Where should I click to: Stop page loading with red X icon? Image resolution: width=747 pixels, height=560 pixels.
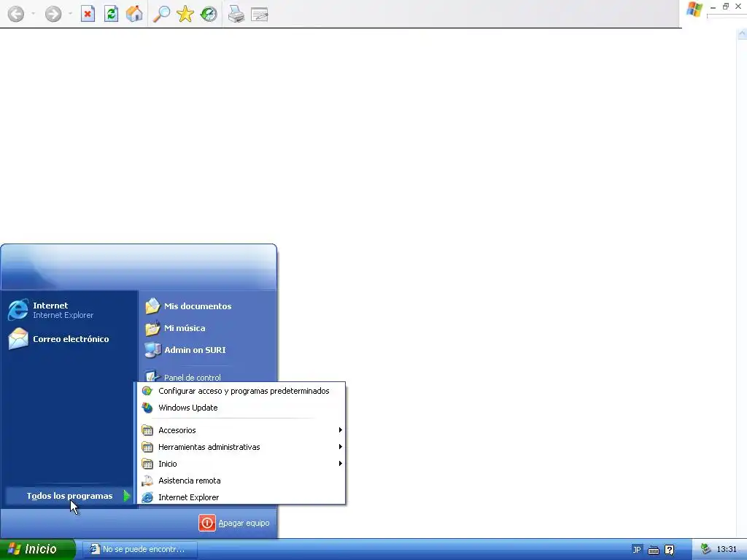88,14
